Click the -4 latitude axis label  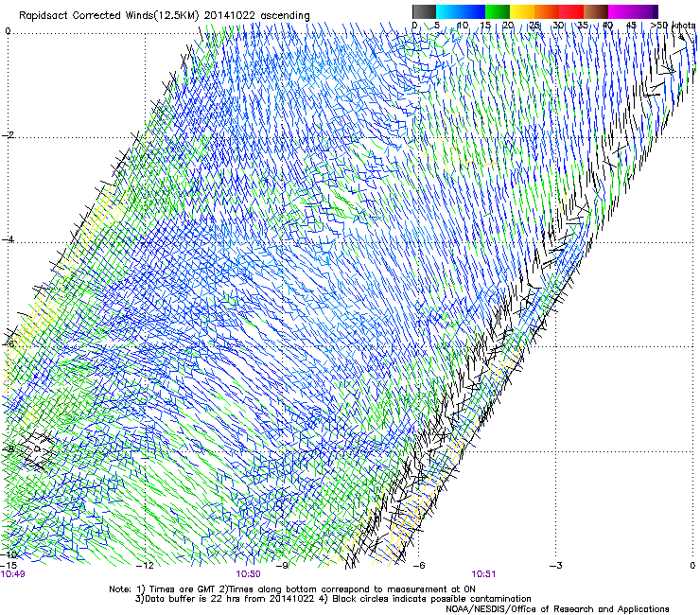click(x=8, y=239)
